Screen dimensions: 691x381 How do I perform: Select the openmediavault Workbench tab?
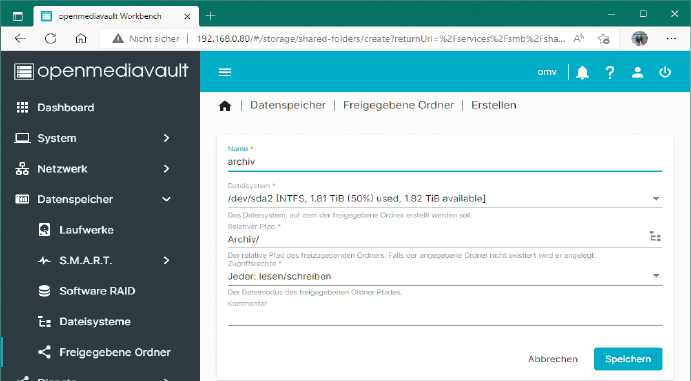[x=116, y=16]
